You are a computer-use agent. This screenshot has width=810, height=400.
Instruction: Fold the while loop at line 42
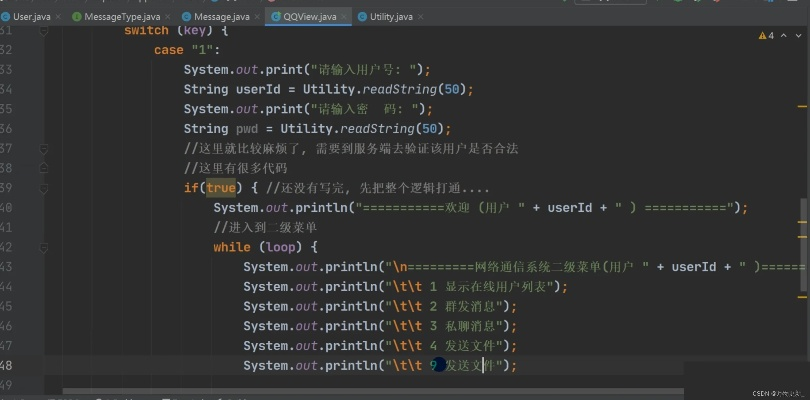pyautogui.click(x=44, y=246)
